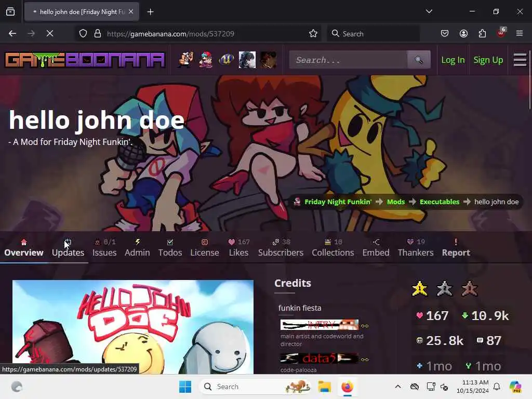Click the Executables breadcrumb link

(x=440, y=202)
